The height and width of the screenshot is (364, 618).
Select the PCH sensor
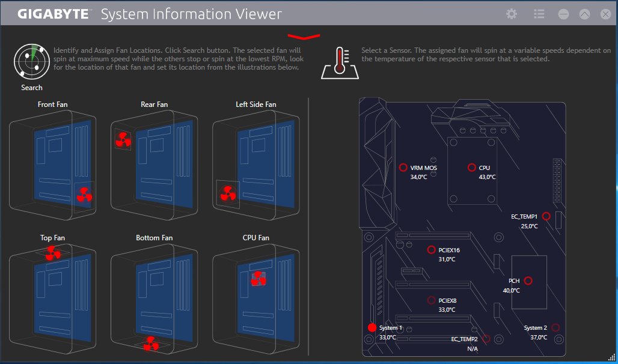tap(528, 279)
